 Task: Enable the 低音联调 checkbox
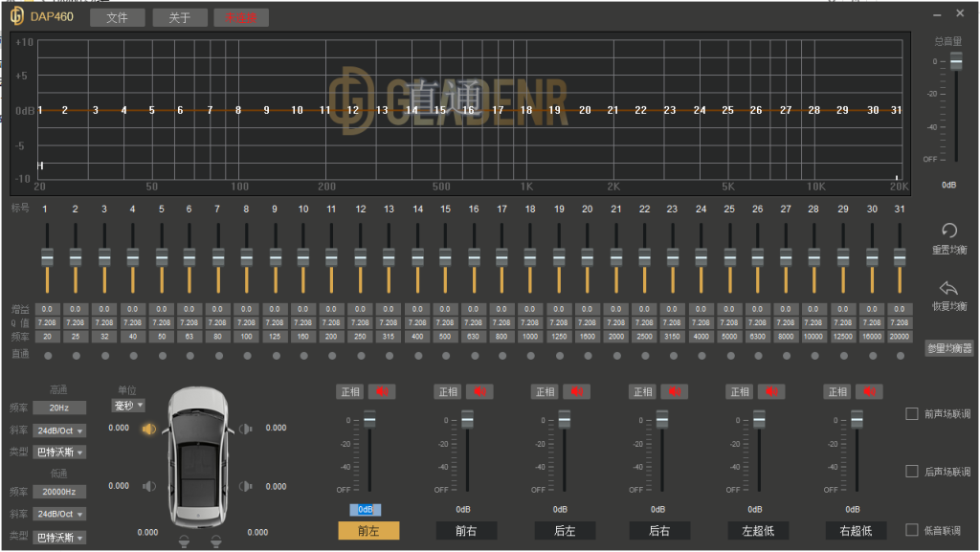pyautogui.click(x=912, y=530)
